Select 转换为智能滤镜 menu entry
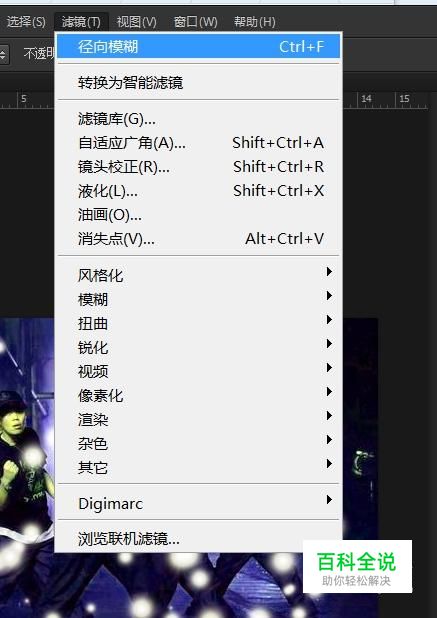Viewport: 437px width, 618px height. point(198,83)
